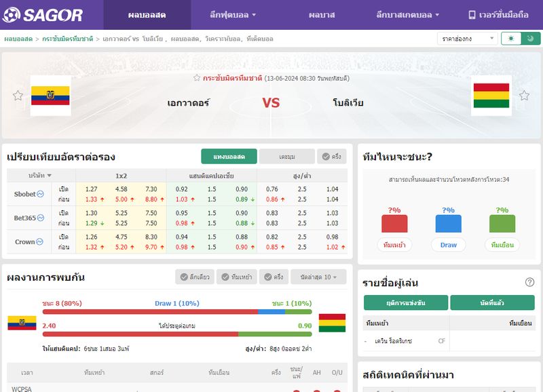Toggle ทีมเหย้า filter in head-to-head
The height and width of the screenshot is (392, 543).
coord(237,277)
